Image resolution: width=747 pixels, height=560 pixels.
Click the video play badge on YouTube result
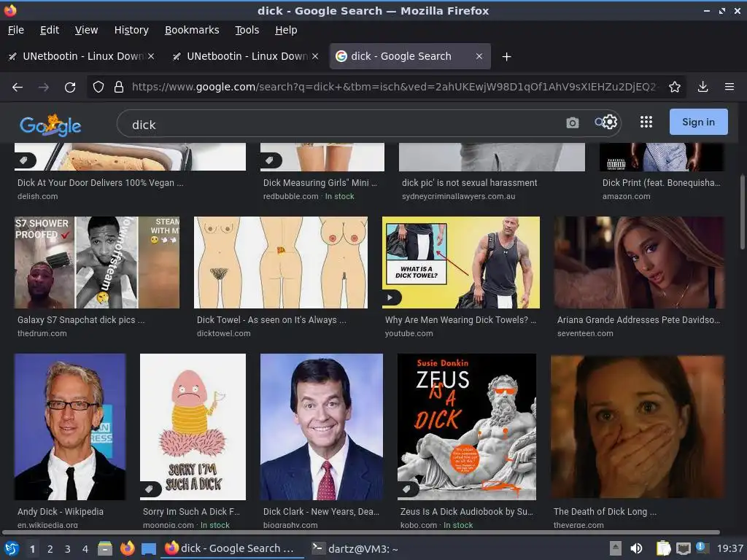[x=390, y=297]
